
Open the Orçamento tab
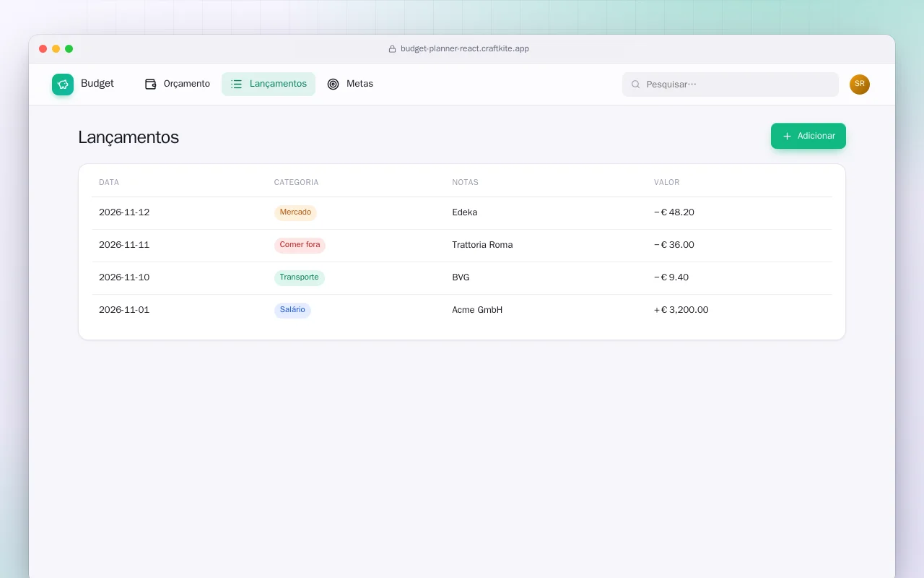178,84
